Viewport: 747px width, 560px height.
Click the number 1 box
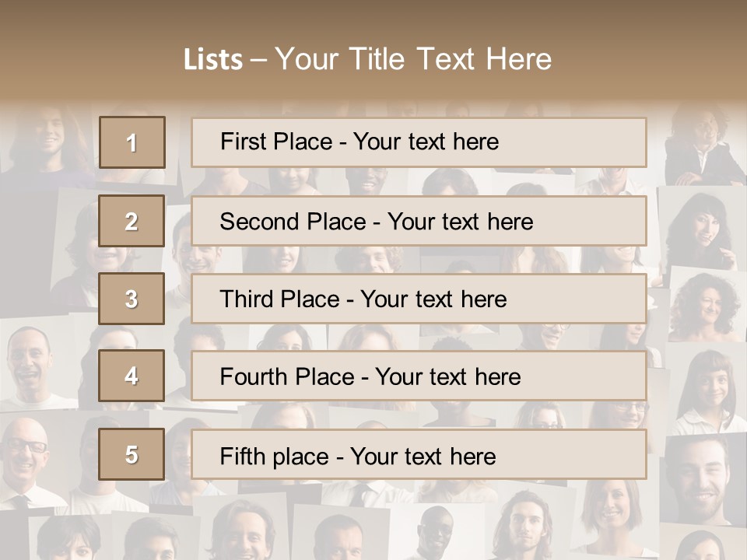pos(132,142)
